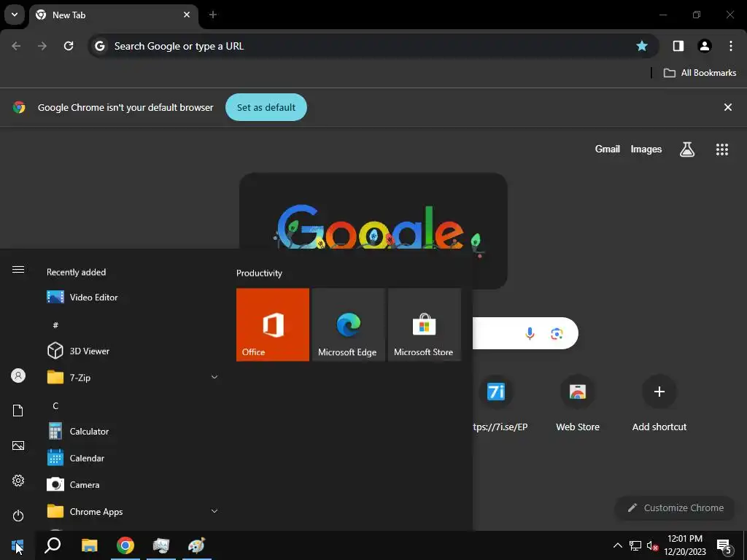Click Customize Chrome button

pyautogui.click(x=676, y=507)
